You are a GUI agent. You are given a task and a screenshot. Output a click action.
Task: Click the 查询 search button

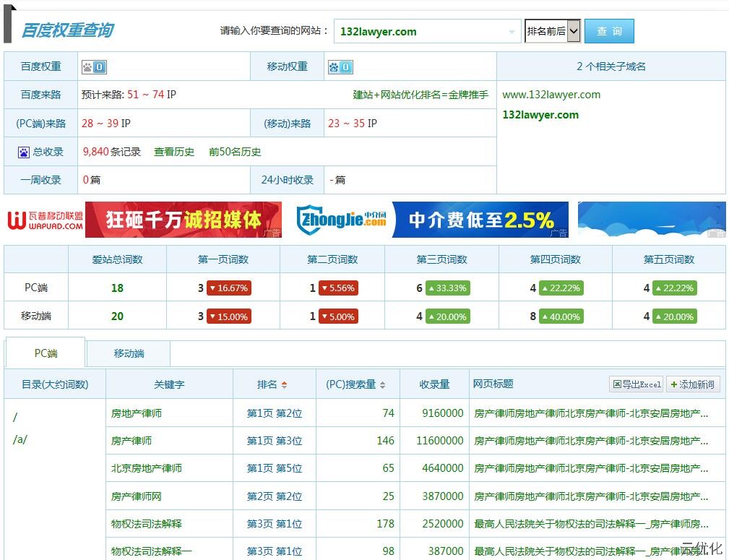pos(609,31)
